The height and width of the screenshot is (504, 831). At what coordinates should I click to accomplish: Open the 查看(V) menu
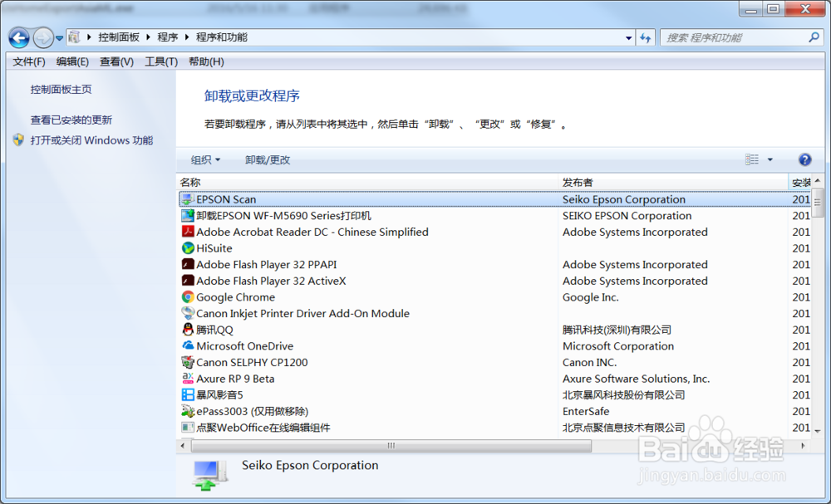click(x=116, y=62)
